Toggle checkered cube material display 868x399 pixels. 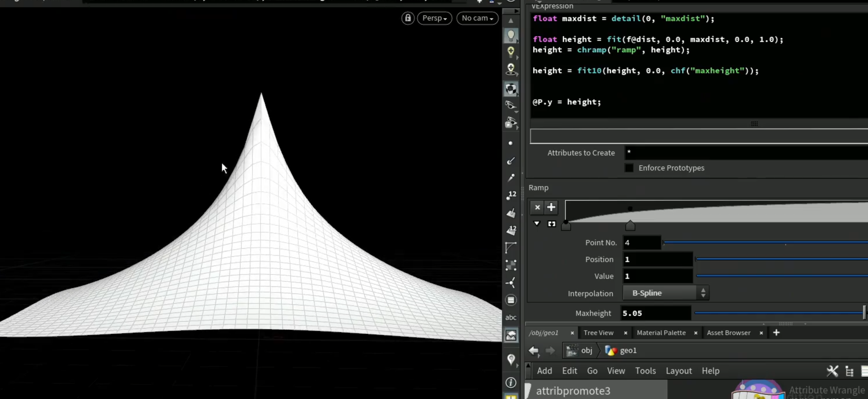511,89
